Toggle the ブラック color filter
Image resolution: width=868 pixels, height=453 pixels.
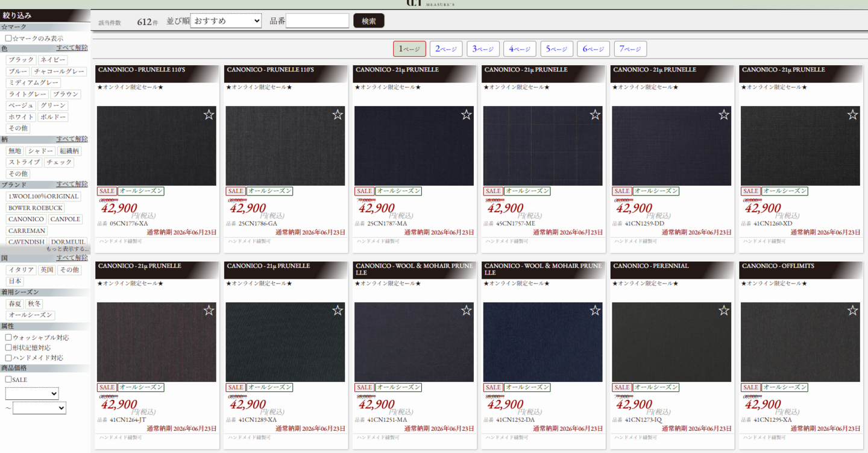(x=21, y=60)
